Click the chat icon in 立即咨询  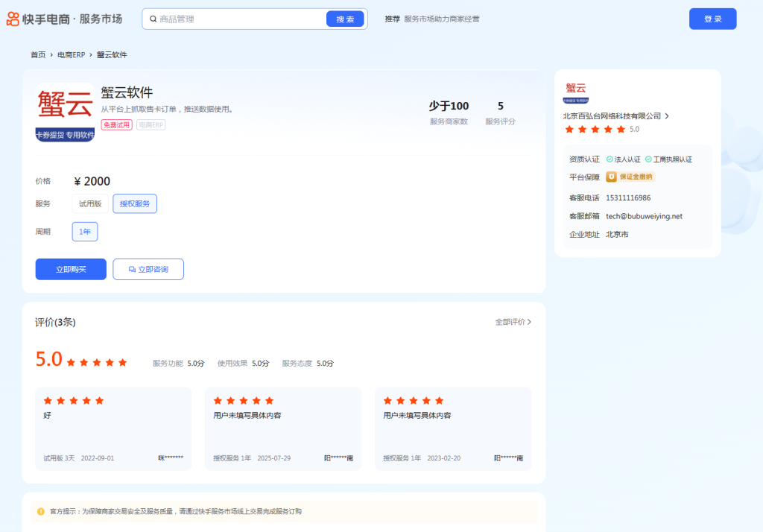132,269
